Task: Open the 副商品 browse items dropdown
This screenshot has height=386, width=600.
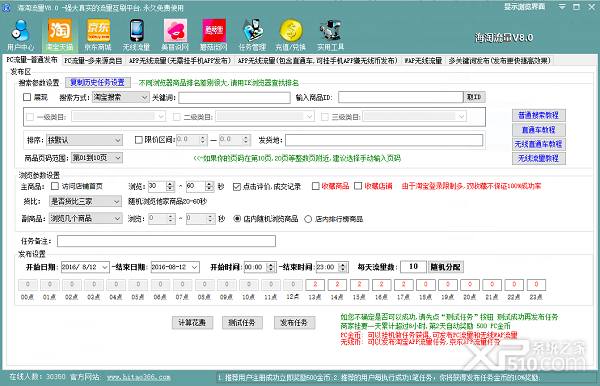Action: [85, 218]
